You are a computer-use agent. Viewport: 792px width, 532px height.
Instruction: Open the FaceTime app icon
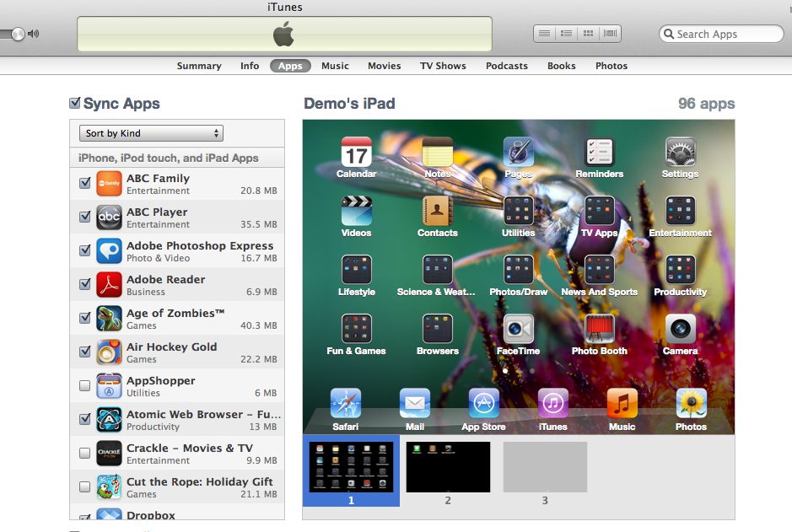[518, 330]
